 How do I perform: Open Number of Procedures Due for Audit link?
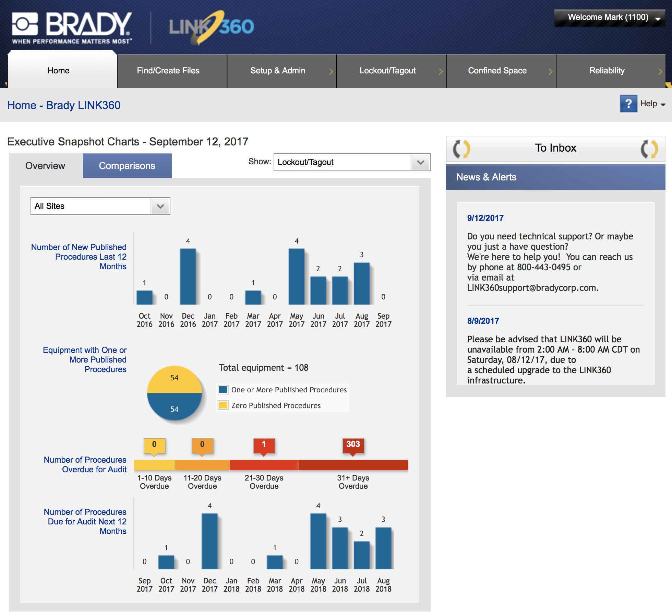[x=85, y=521]
